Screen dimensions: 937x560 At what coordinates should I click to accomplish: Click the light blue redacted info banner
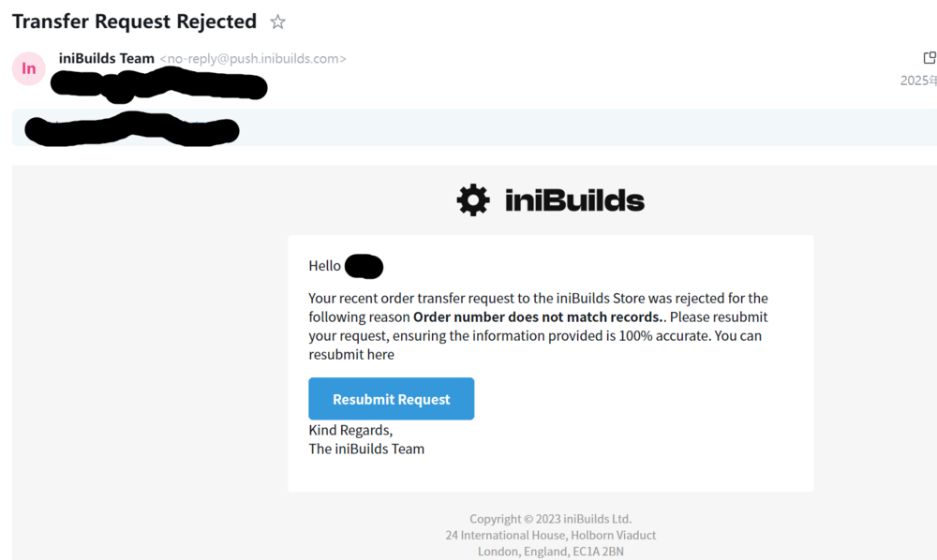tap(562, 127)
